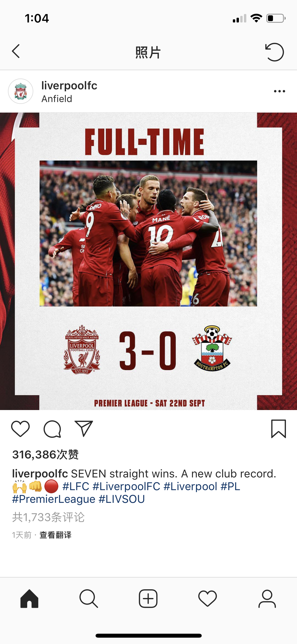The height and width of the screenshot is (644, 297).
Task: Open Search tab with magnifier icon
Action: pos(89,599)
